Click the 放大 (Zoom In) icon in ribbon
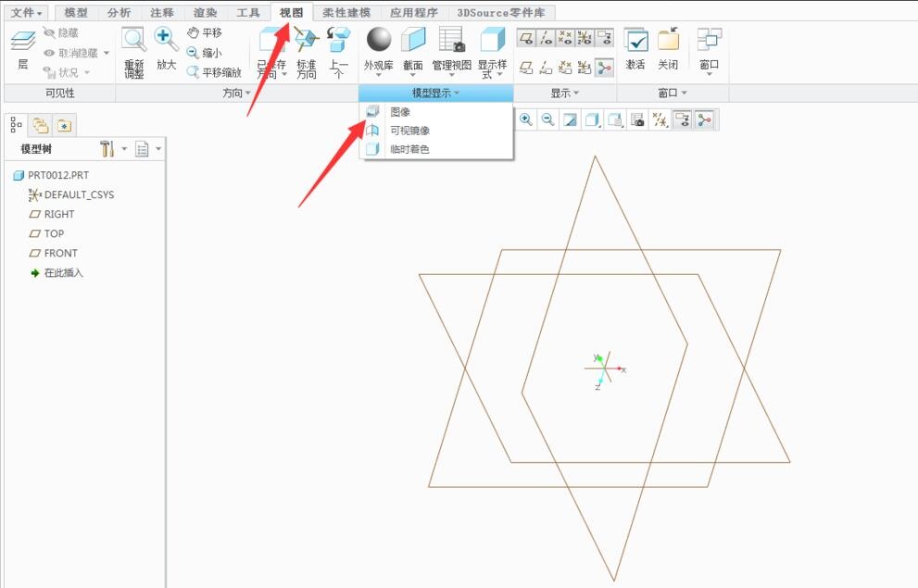Viewport: 918px width, 588px height. (x=167, y=42)
